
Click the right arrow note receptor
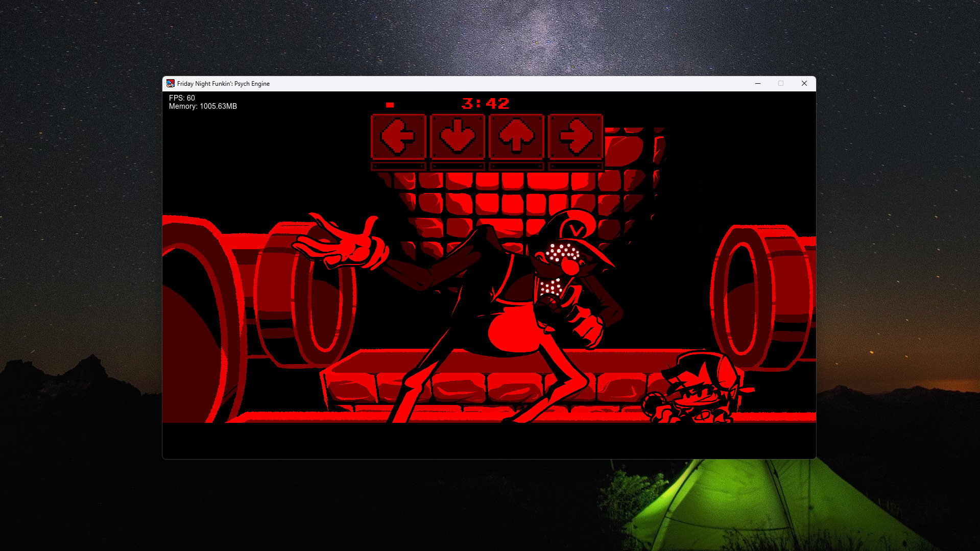tap(576, 137)
